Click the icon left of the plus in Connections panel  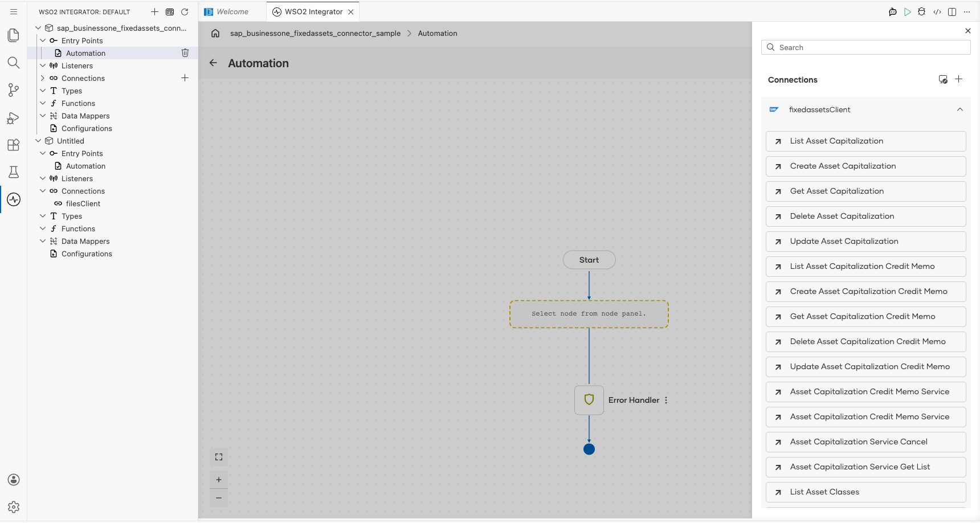pyautogui.click(x=944, y=79)
